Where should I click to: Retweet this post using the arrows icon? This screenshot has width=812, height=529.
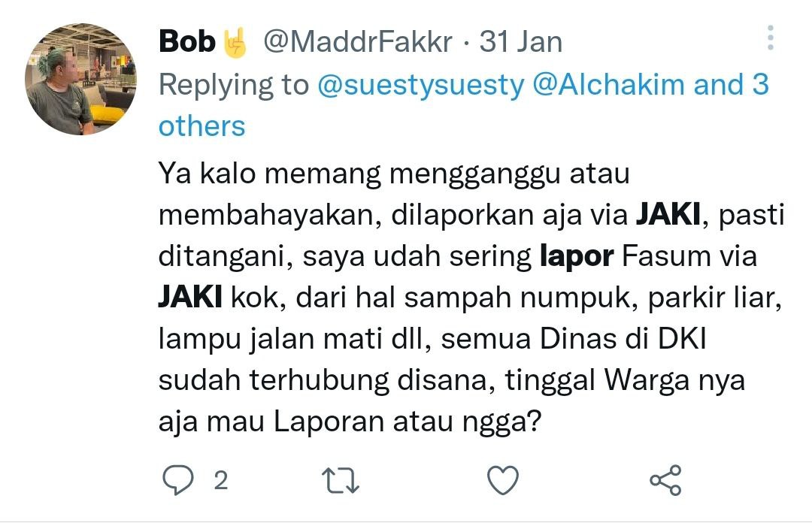tap(341, 480)
